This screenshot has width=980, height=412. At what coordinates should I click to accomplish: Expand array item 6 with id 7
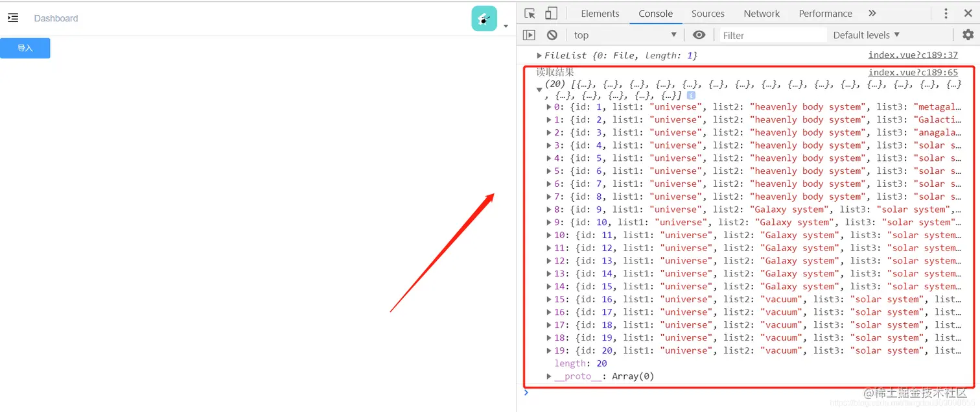point(550,184)
